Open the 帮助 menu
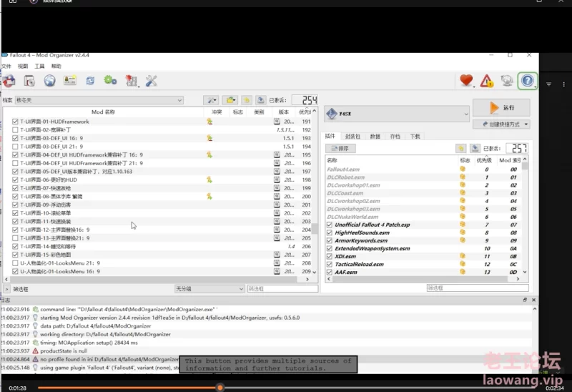The height and width of the screenshot is (392, 572). (56, 66)
